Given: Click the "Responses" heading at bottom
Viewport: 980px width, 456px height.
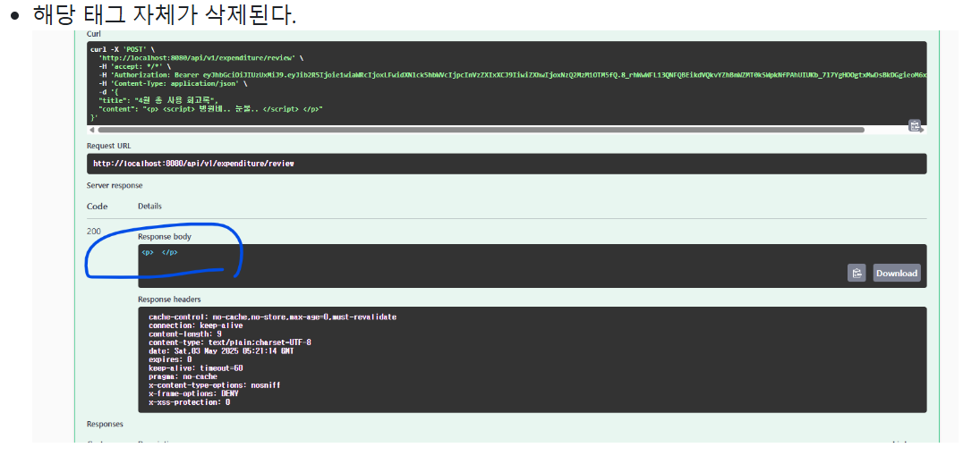Looking at the screenshot, I should 105,424.
